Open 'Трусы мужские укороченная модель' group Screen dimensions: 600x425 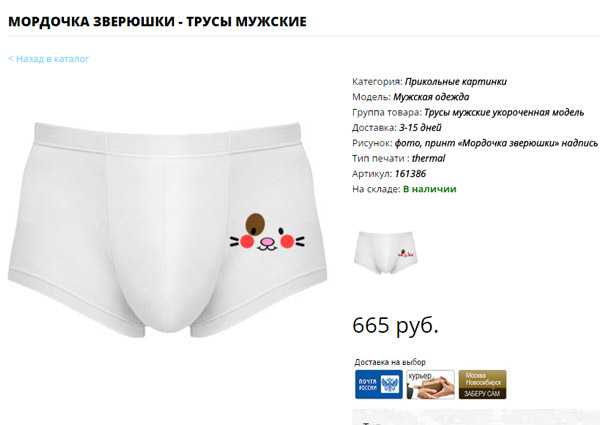click(504, 112)
